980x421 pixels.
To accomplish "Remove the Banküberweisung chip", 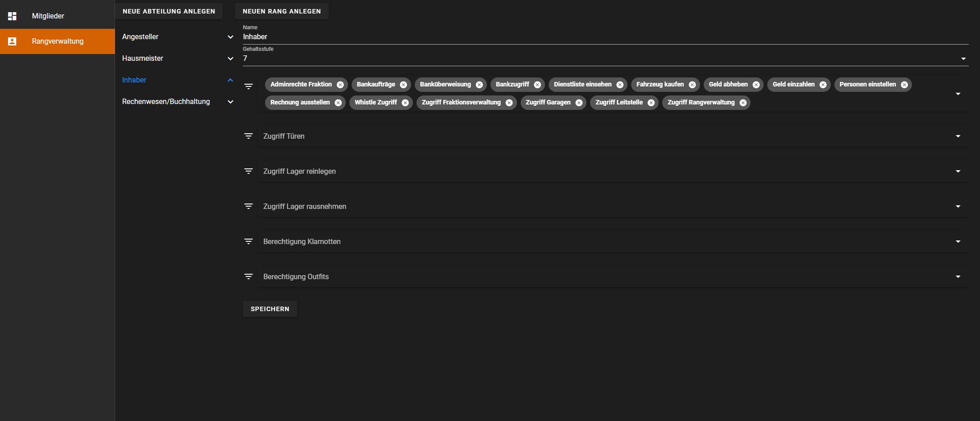I will tap(479, 85).
